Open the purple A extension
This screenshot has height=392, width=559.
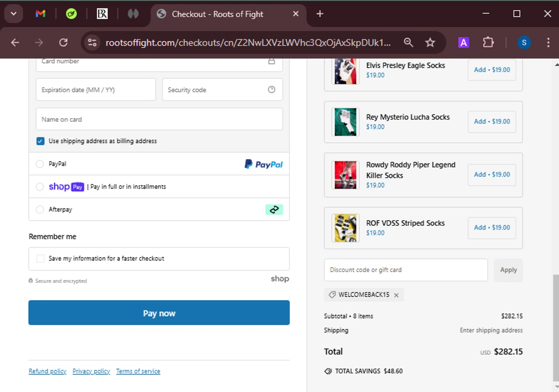pyautogui.click(x=464, y=42)
